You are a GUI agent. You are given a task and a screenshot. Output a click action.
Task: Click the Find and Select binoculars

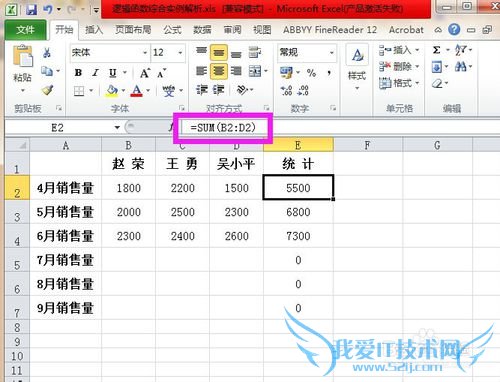coord(461,67)
